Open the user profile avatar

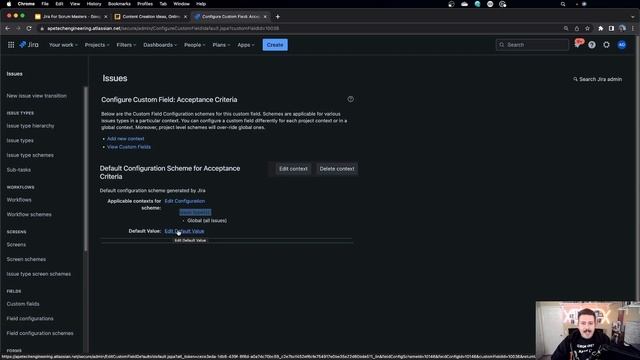(622, 45)
